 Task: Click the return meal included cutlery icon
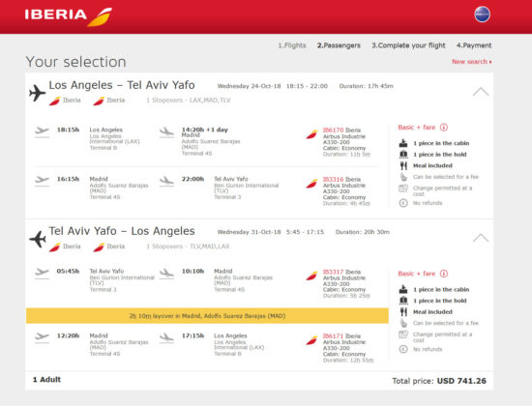(x=403, y=311)
